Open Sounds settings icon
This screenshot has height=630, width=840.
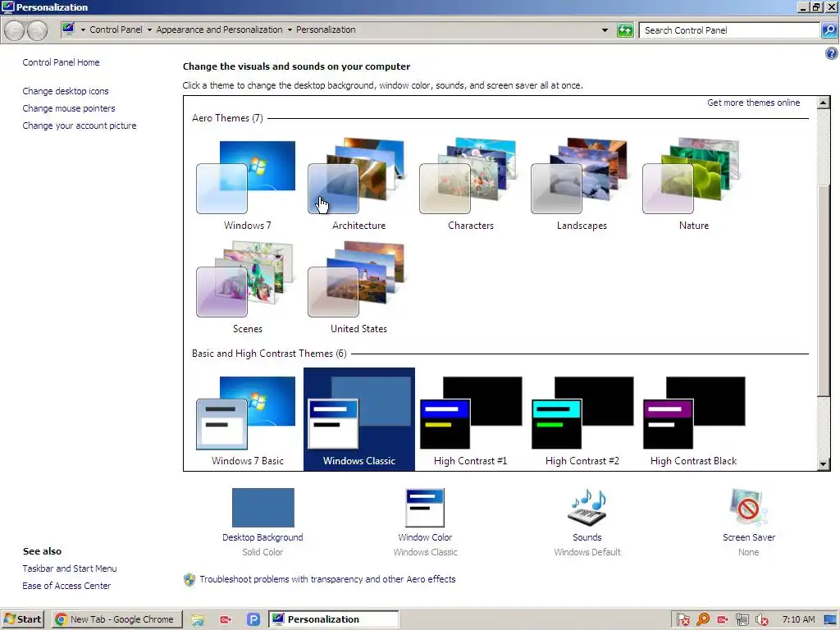pyautogui.click(x=587, y=507)
